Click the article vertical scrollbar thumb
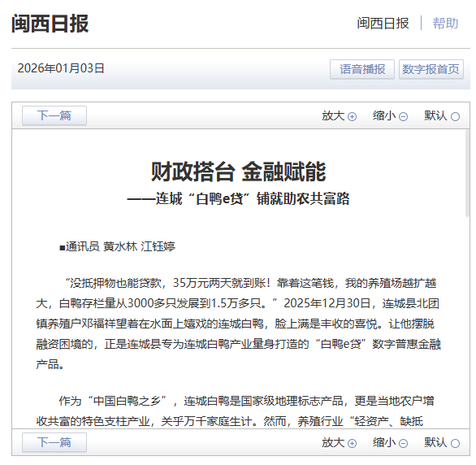The height and width of the screenshot is (465, 476). pyautogui.click(x=467, y=173)
